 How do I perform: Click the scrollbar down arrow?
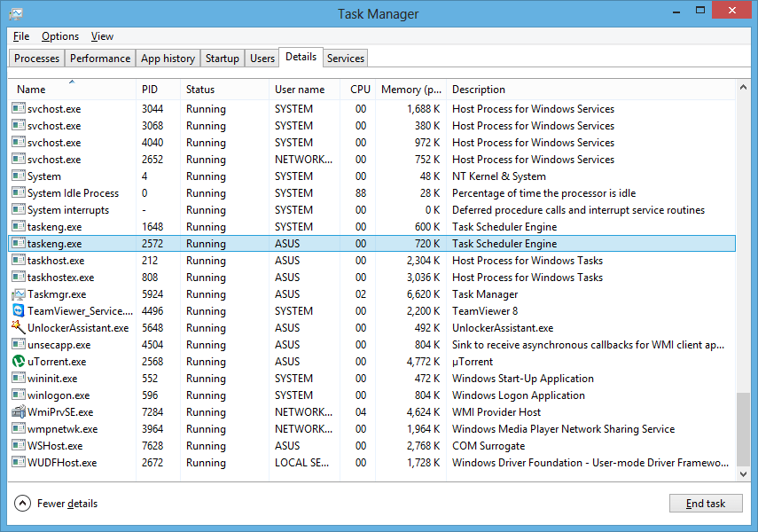[743, 473]
